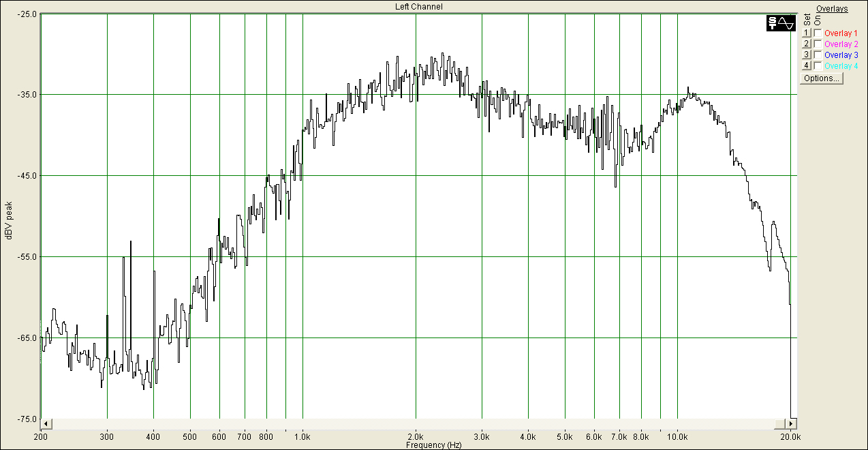Click the Overlays heading
868x450 pixels.
832,9
